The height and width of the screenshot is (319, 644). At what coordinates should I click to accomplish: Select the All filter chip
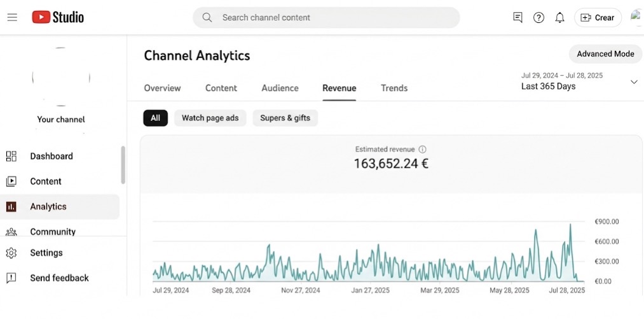155,118
